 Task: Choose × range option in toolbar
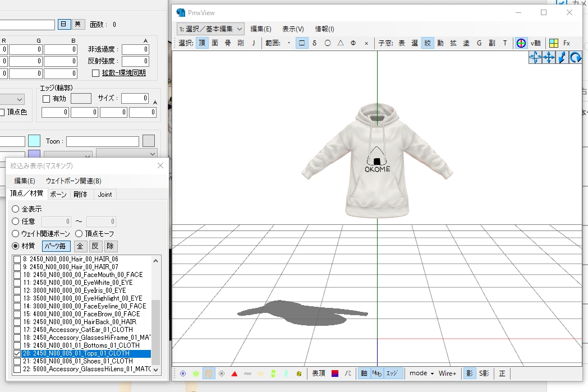[366, 43]
